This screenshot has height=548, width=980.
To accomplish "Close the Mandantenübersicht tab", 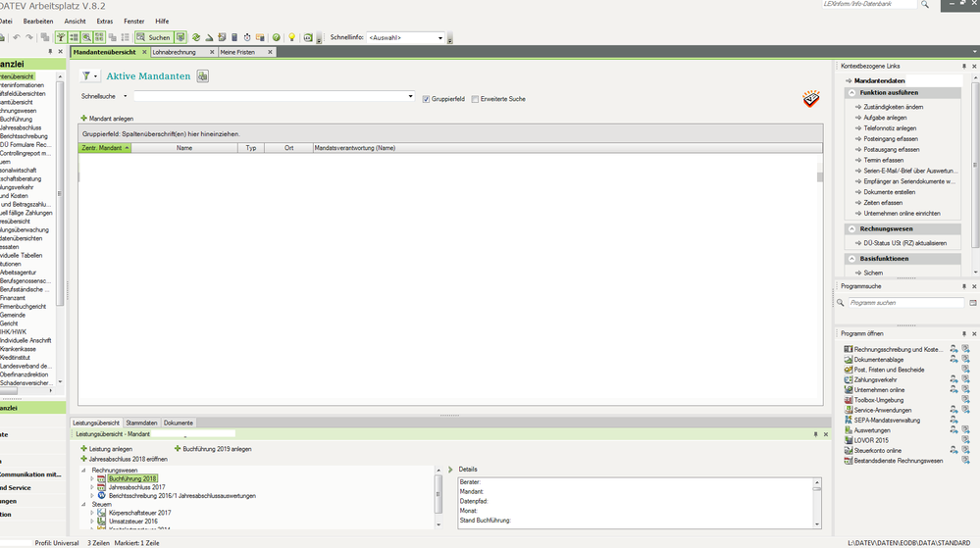I will (144, 53).
